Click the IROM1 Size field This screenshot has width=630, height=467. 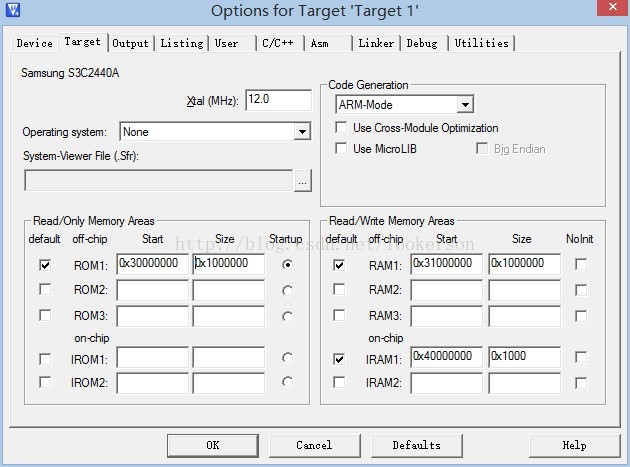(229, 357)
